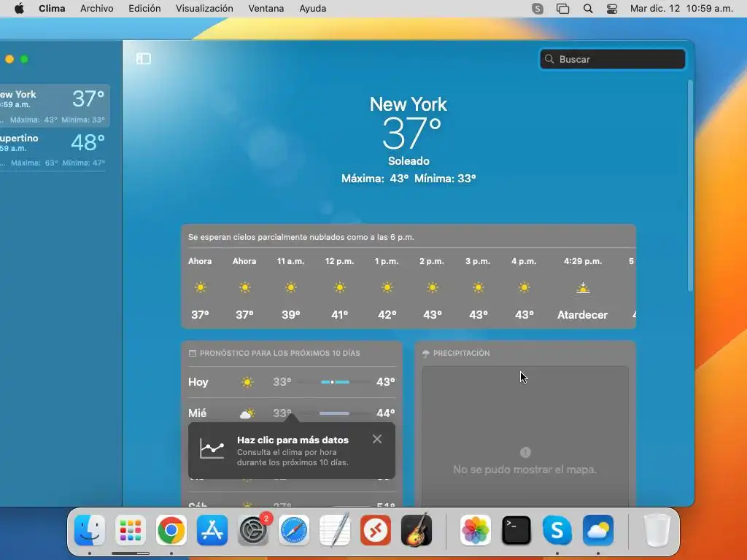Click the Precipitación header label
This screenshot has height=560, width=747.
coord(461,354)
